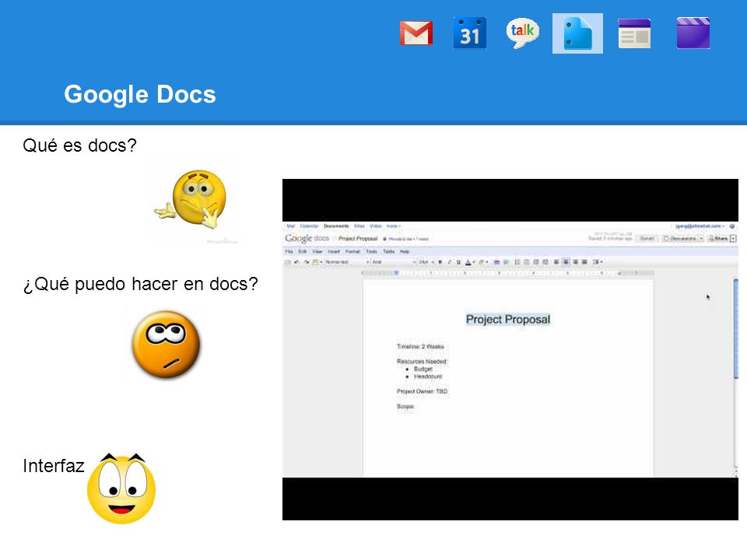Click the Google docs logo
The height and width of the screenshot is (560, 747).
pos(307,238)
